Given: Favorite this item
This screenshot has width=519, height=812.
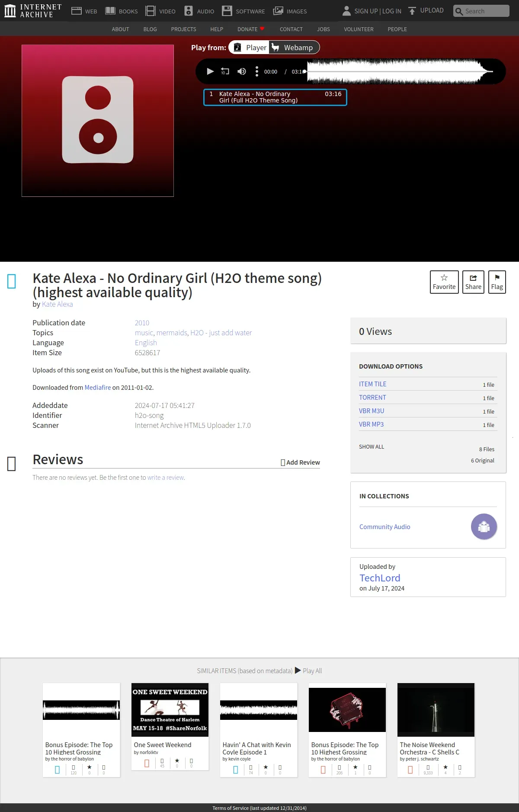Looking at the screenshot, I should (444, 282).
